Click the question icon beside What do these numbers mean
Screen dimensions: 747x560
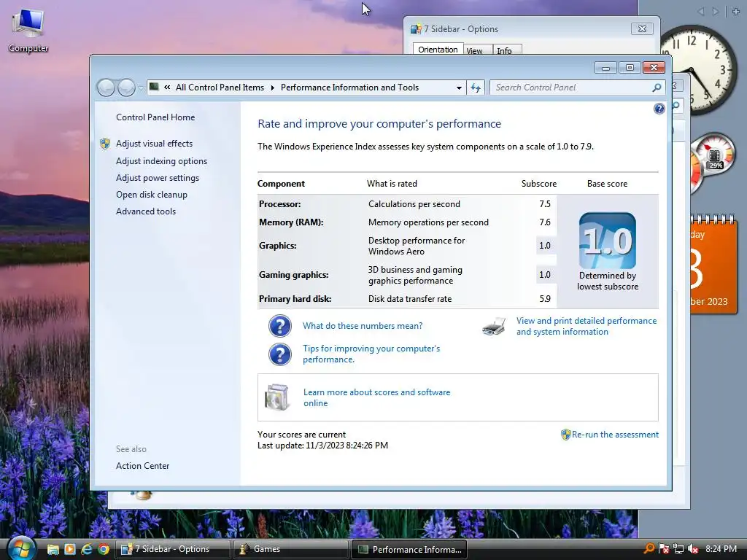point(280,326)
